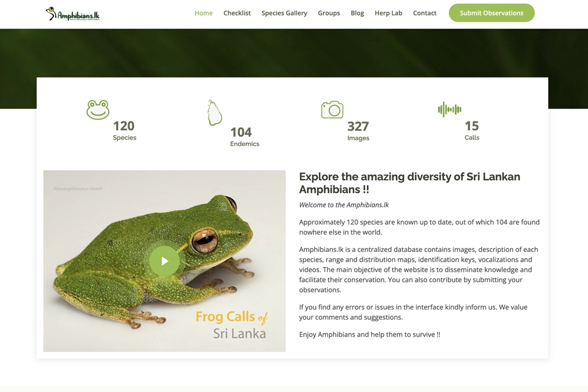Click the frog face Species icon
588x392 pixels.
tap(98, 110)
